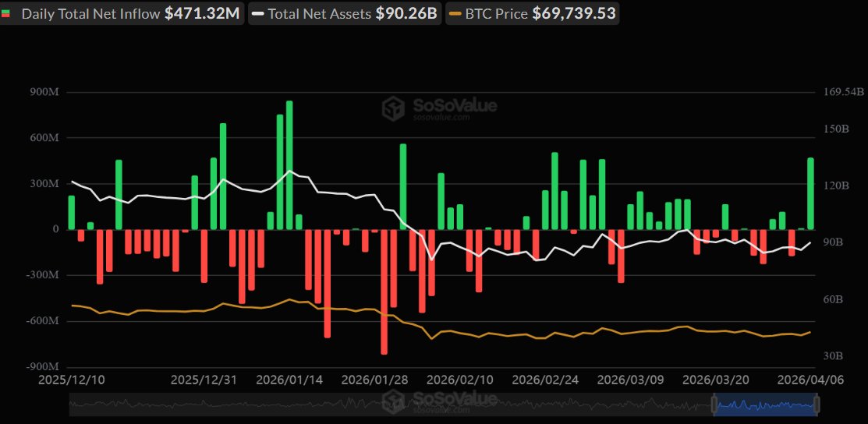Click the 30B right axis label
The height and width of the screenshot is (424, 868).
pyautogui.click(x=833, y=356)
